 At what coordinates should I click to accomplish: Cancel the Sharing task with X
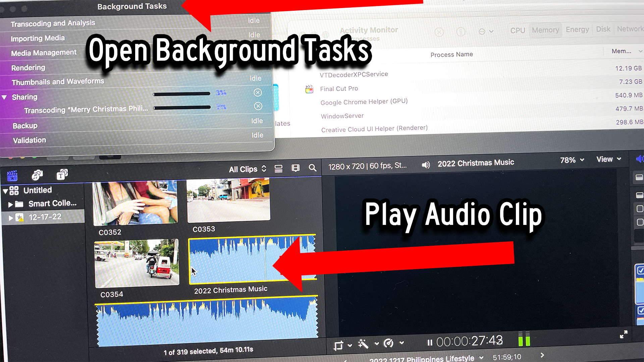click(258, 93)
